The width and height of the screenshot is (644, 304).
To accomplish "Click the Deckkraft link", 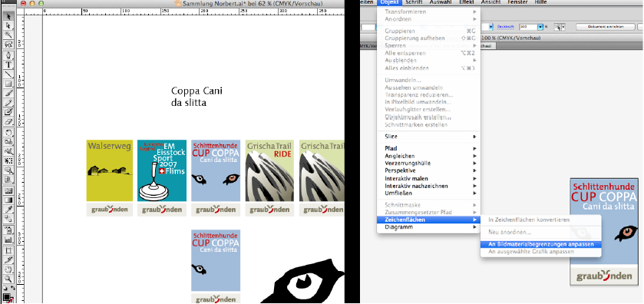I will point(506,27).
